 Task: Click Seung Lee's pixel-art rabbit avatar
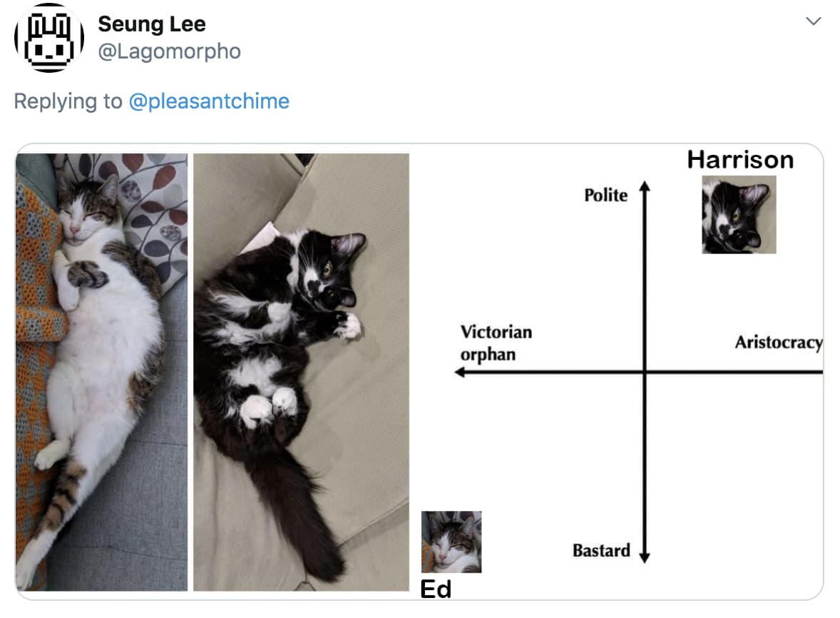point(48,37)
